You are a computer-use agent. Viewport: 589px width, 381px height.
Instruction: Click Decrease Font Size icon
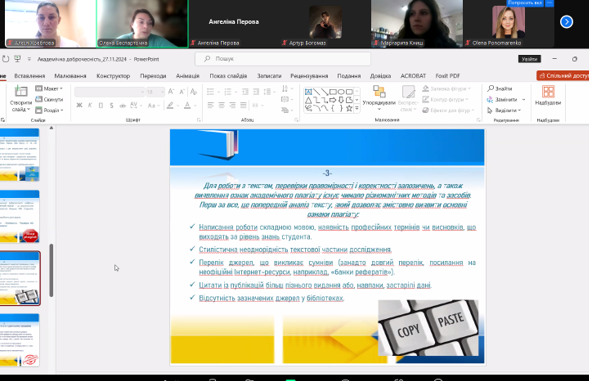coord(182,91)
